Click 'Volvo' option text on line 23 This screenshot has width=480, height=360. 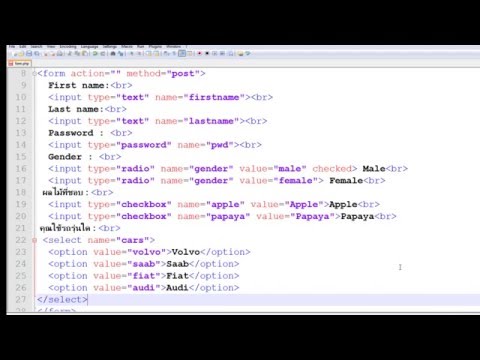click(186, 252)
